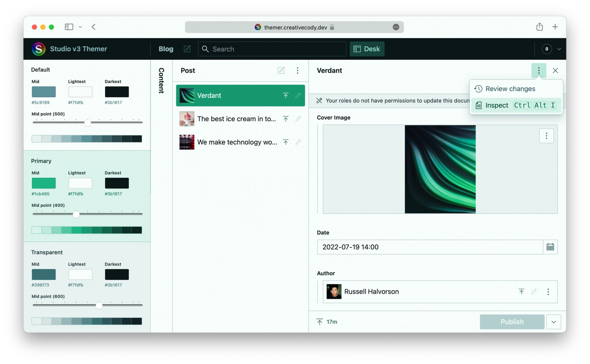Create new Post with compose icon
This screenshot has height=364, width=590.
pos(281,70)
